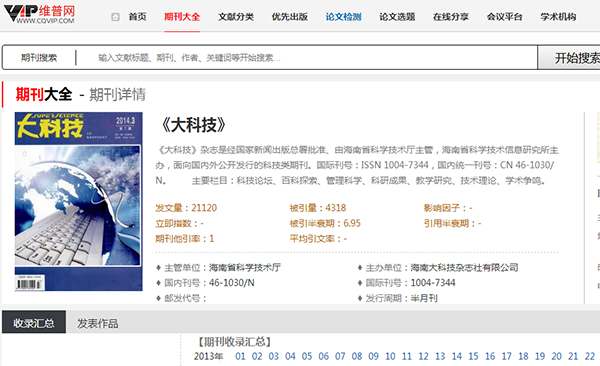This screenshot has height=366, width=600.
Task: Open 在线分享 in the top menu
Action: pyautogui.click(x=451, y=17)
